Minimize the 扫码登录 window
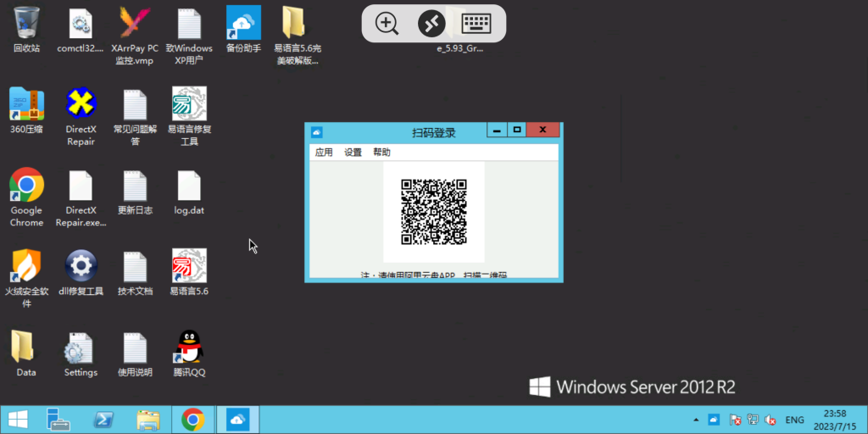Viewport: 868px width, 434px height. (497, 130)
